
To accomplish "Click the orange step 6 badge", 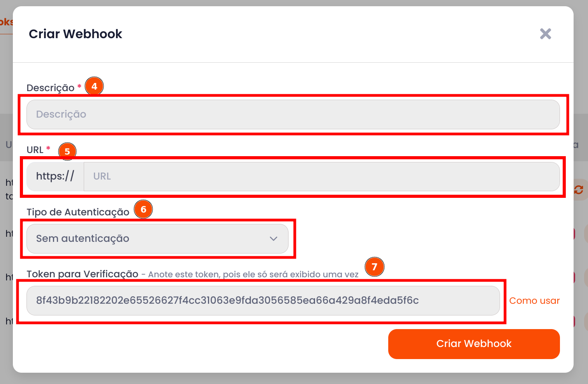I will point(143,210).
